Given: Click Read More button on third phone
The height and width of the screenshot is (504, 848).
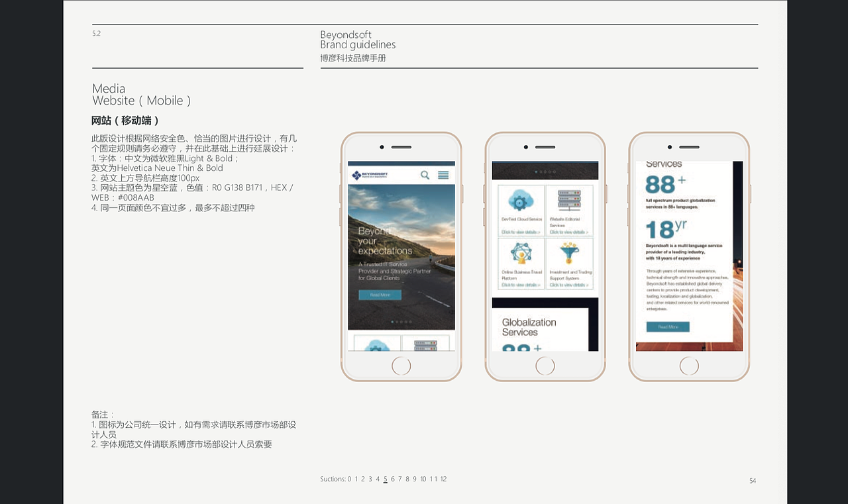Looking at the screenshot, I should click(668, 327).
